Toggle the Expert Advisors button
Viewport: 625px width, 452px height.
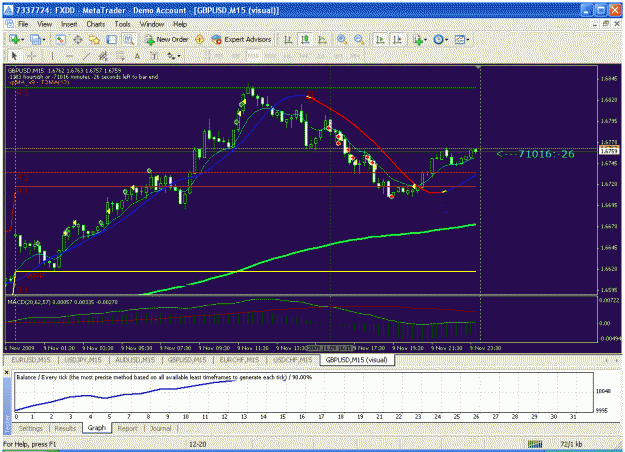(241, 39)
